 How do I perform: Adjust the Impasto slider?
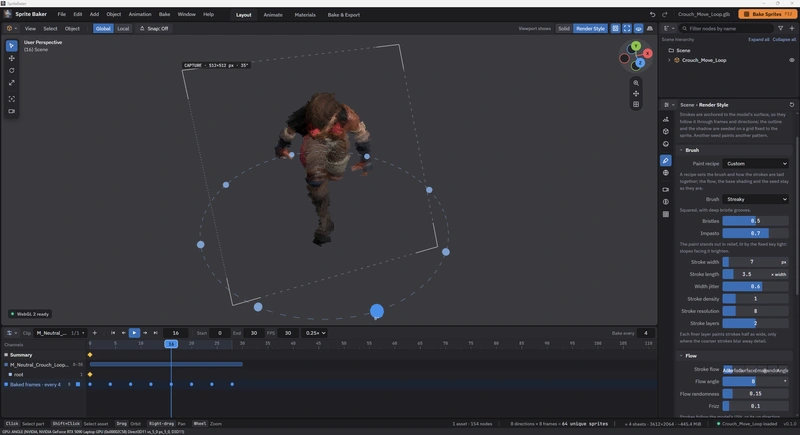point(756,233)
